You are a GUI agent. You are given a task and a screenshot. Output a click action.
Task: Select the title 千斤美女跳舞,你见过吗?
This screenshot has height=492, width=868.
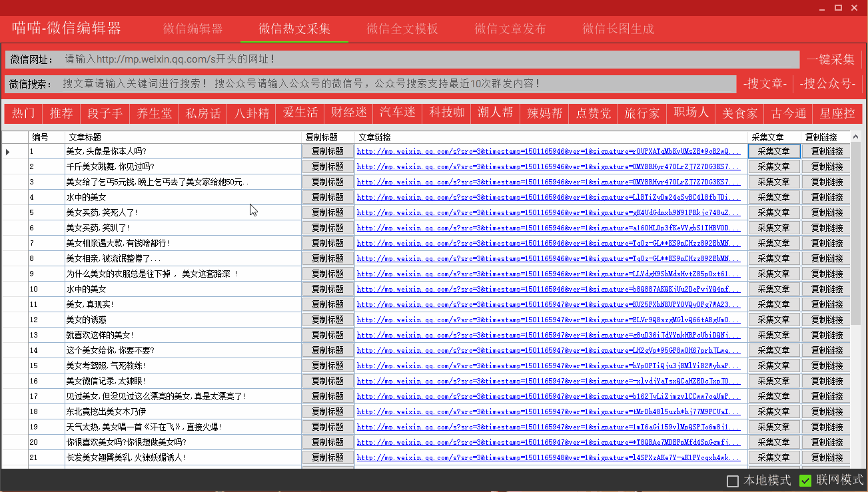click(x=110, y=166)
